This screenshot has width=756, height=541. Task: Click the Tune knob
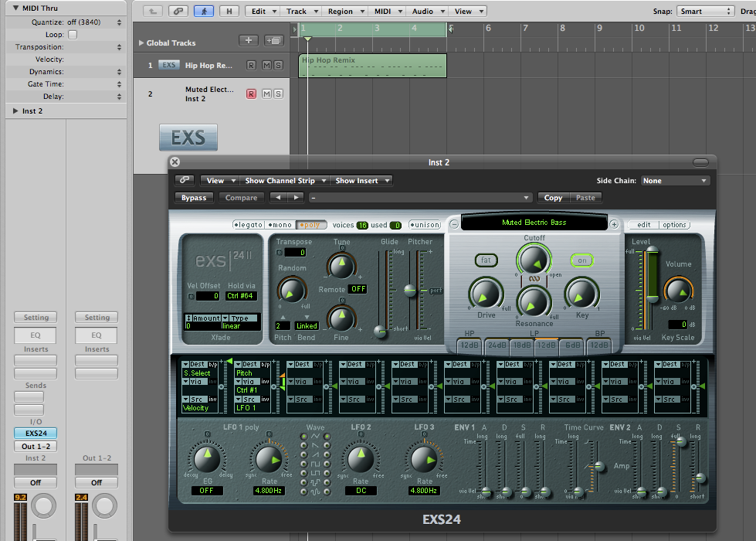point(341,265)
